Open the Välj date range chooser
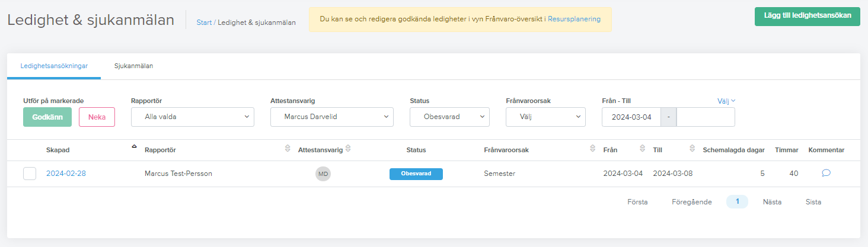The image size is (868, 247). (x=726, y=101)
